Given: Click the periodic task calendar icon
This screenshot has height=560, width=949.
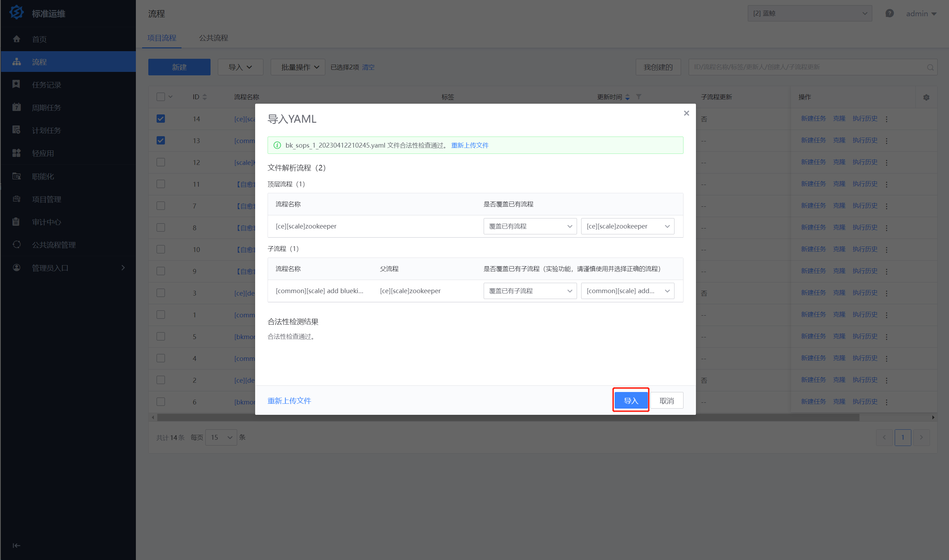Looking at the screenshot, I should click(x=16, y=108).
